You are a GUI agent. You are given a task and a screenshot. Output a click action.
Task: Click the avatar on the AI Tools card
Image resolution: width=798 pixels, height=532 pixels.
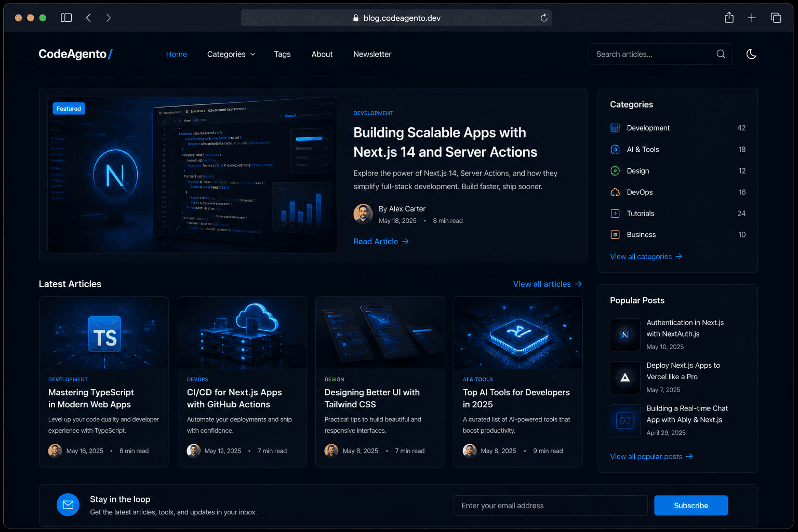point(470,451)
